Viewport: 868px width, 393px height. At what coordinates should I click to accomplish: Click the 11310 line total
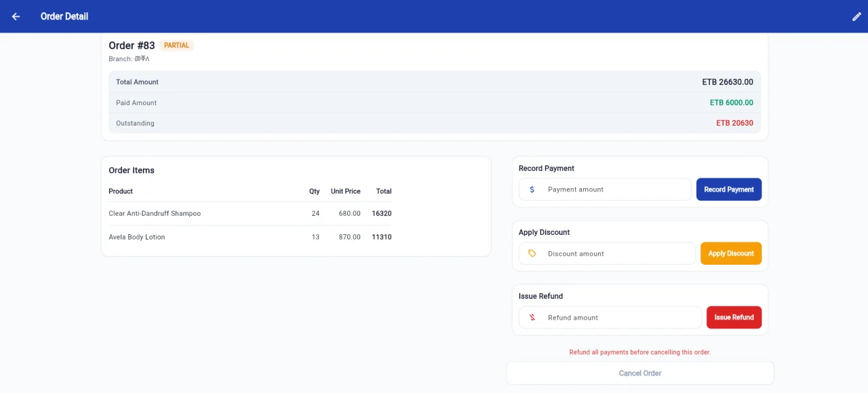coord(382,237)
